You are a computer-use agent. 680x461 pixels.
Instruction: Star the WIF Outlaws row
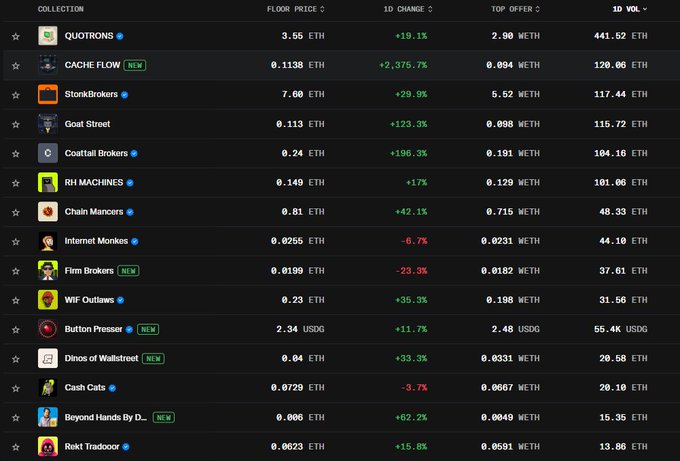[16, 300]
